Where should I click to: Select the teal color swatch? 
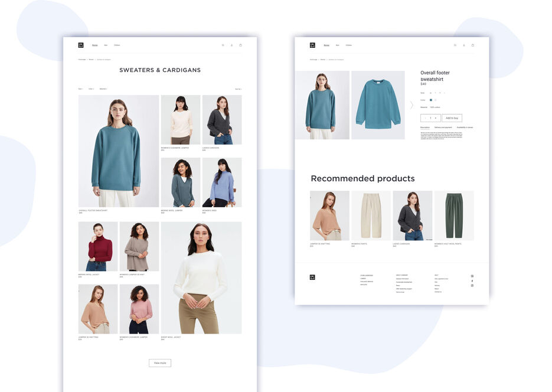(x=430, y=100)
